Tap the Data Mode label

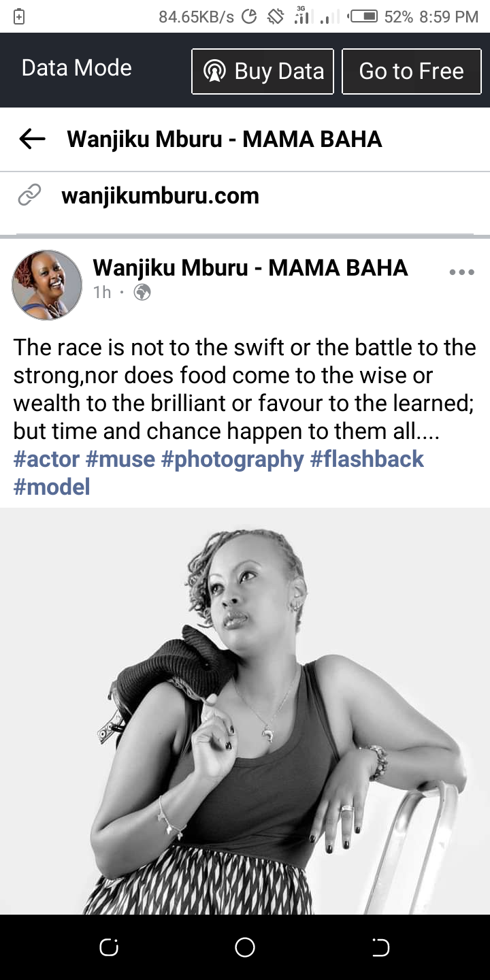pyautogui.click(x=77, y=68)
